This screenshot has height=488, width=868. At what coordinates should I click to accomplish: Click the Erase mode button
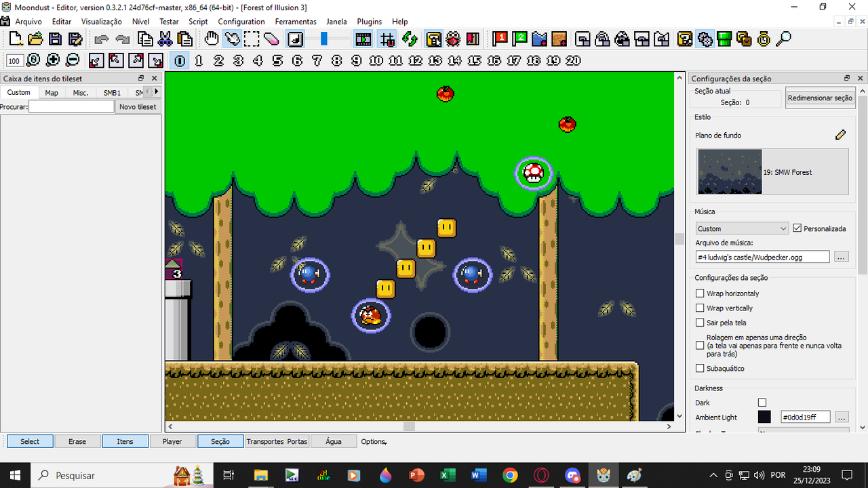tap(77, 441)
